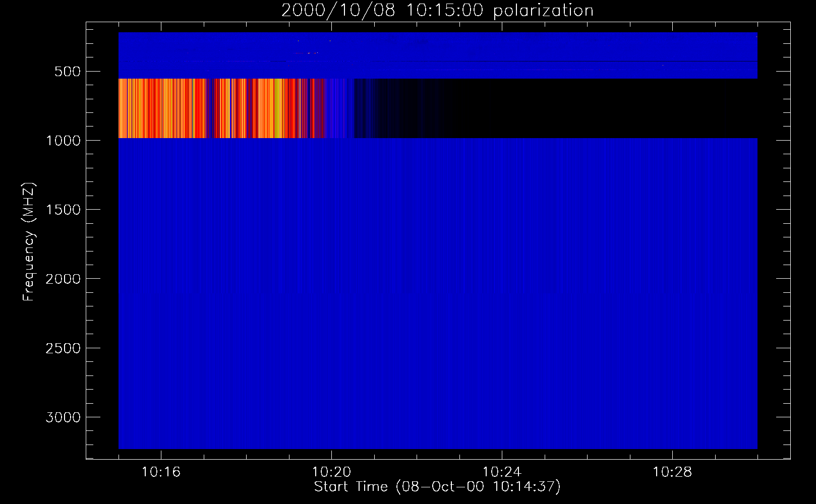The width and height of the screenshot is (816, 504).
Task: Click the 10:28 time tick label
Action: (x=672, y=472)
